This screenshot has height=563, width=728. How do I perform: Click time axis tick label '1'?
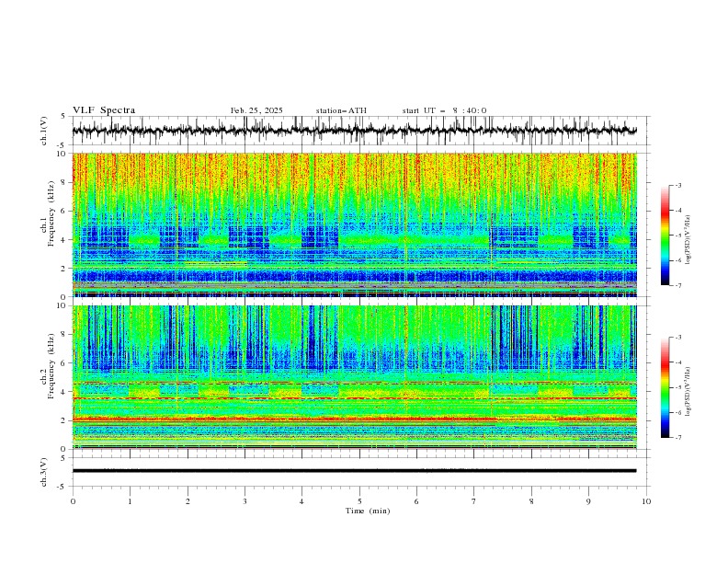coord(130,501)
